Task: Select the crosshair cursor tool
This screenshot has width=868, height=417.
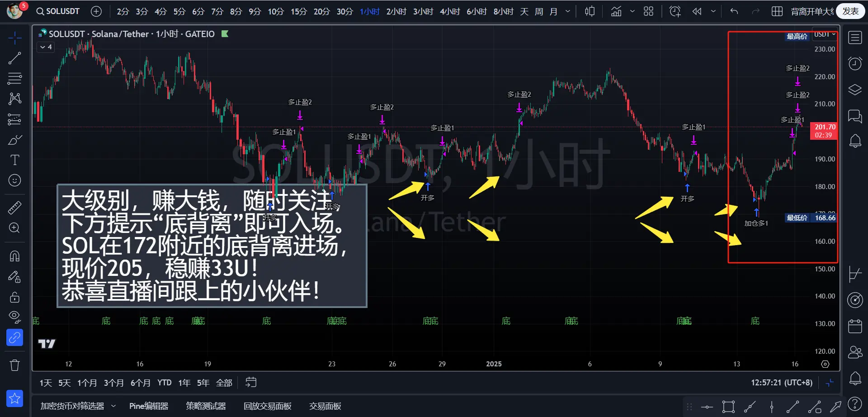Action: click(14, 38)
